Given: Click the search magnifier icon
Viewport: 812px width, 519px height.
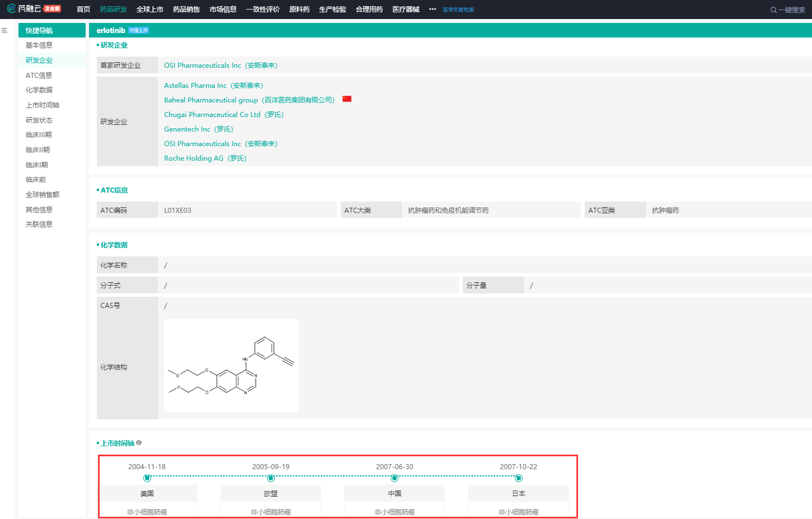Looking at the screenshot, I should pyautogui.click(x=773, y=10).
